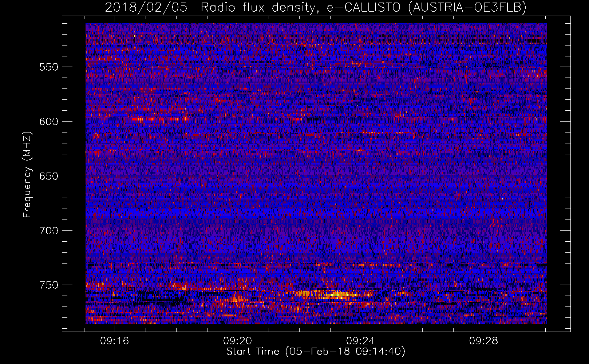
Task: Click the 09:20 time tick label
Action: [238, 341]
